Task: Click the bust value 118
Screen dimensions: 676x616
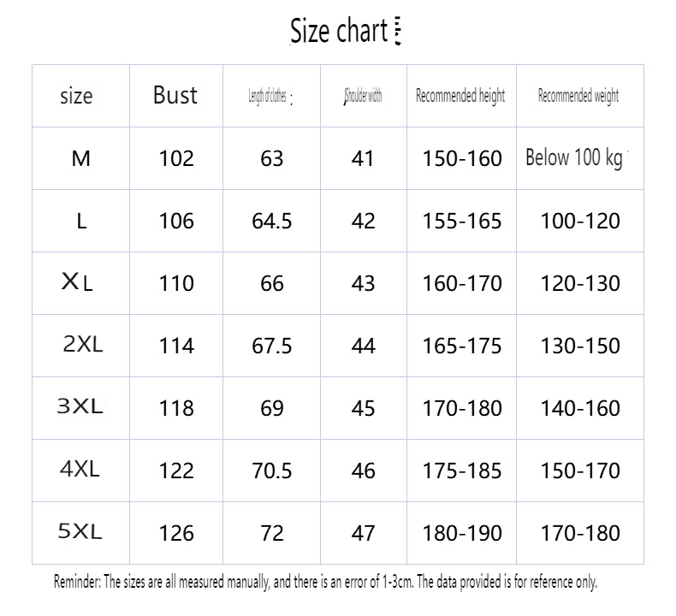Action: (x=176, y=408)
